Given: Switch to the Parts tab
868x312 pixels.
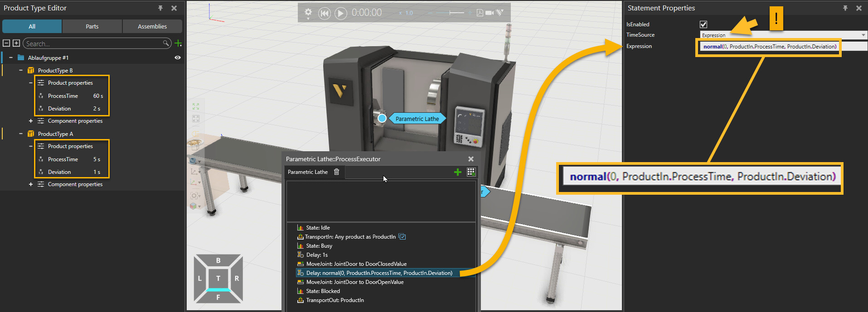Looking at the screenshot, I should (x=92, y=26).
